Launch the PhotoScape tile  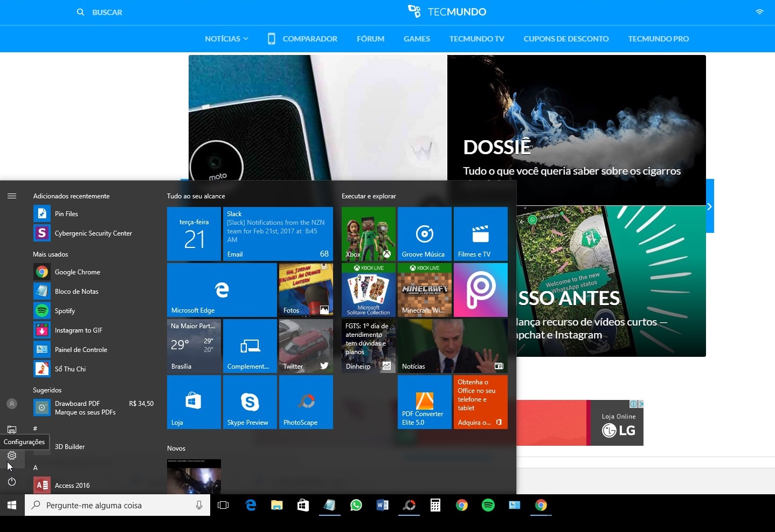point(306,402)
